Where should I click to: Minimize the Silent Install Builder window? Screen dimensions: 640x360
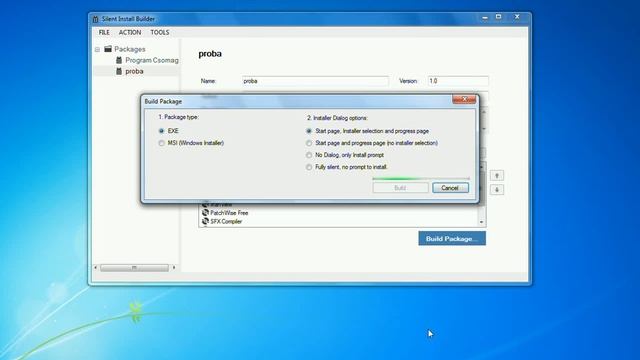[485, 18]
